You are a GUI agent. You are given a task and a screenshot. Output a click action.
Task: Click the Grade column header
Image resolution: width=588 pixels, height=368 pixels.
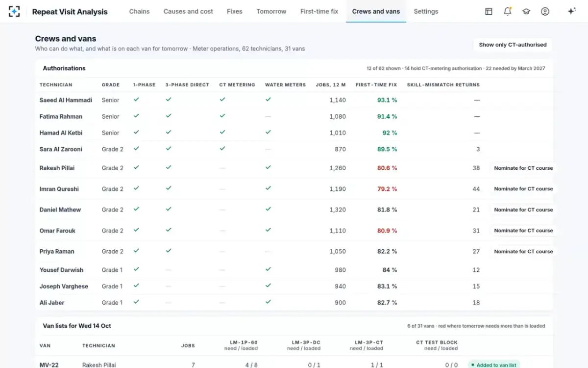click(x=111, y=85)
